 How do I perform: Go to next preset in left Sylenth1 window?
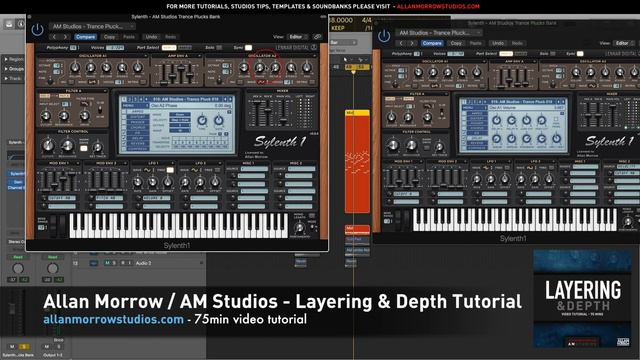click(x=65, y=37)
